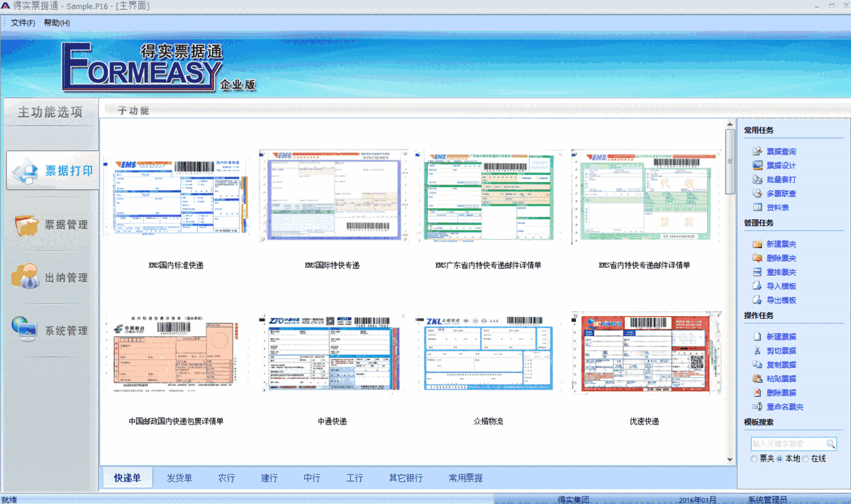Open the 文件(F) menu
Image resolution: width=851 pixels, height=504 pixels.
click(x=23, y=23)
